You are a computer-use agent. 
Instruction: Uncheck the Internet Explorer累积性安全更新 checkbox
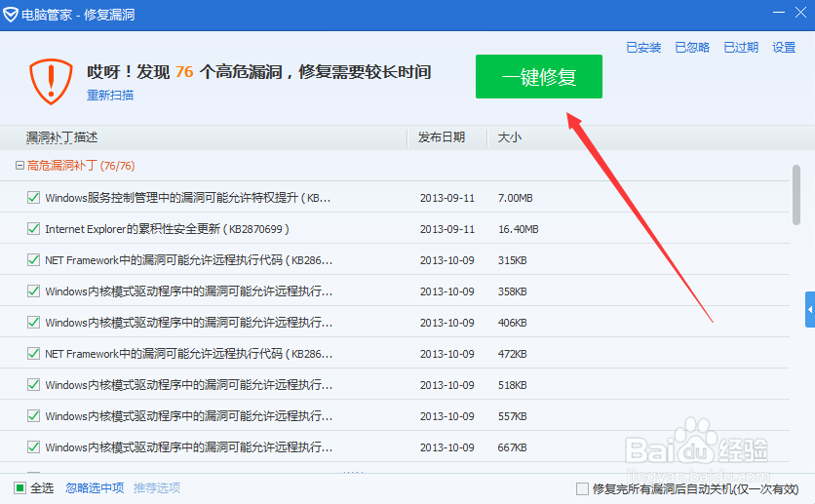[33, 229]
